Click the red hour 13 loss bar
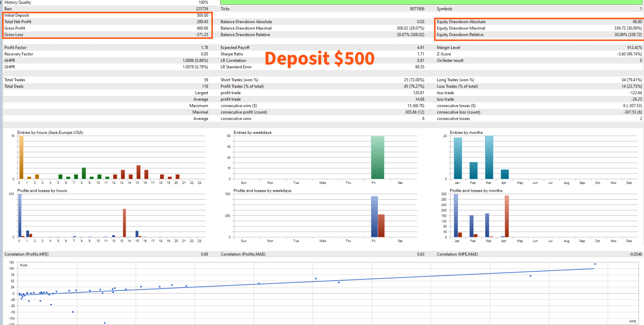644x325 pixels. [x=124, y=223]
